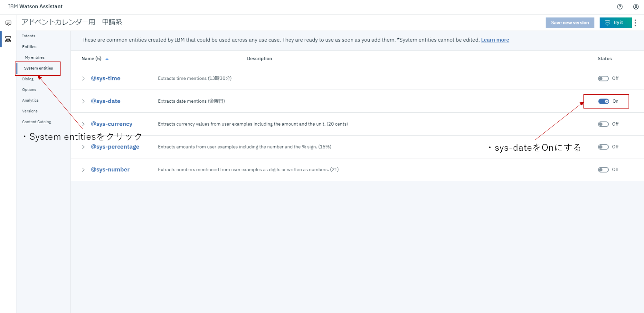The image size is (644, 313).
Task: Click the 'Extracts numbers mentioned' description text
Action: point(248,170)
